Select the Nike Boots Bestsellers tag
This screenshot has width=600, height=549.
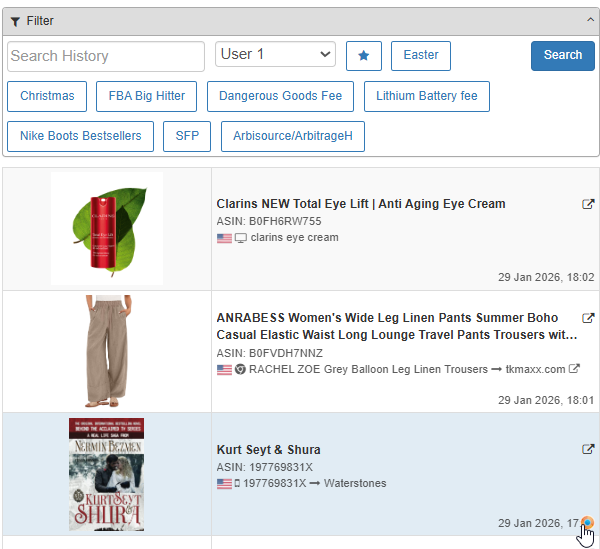tap(80, 137)
